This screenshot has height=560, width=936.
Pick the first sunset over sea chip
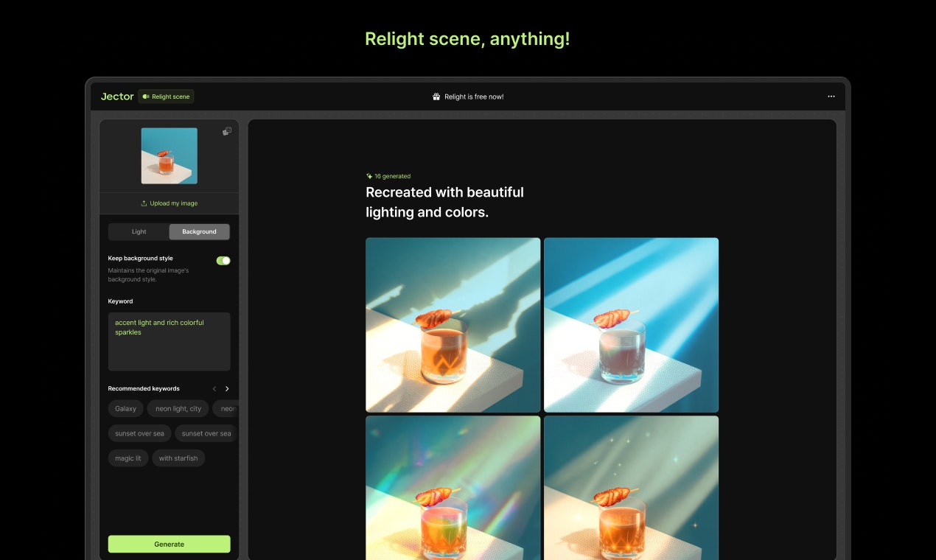tap(140, 433)
